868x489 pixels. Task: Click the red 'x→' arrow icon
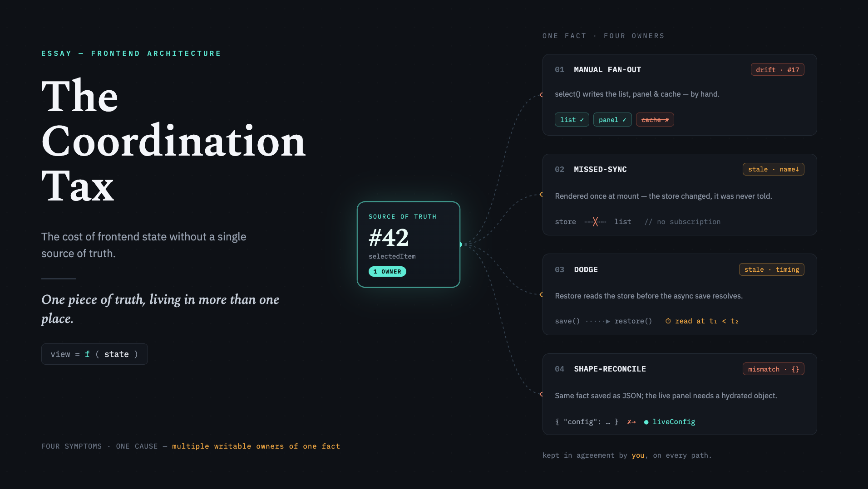click(631, 422)
